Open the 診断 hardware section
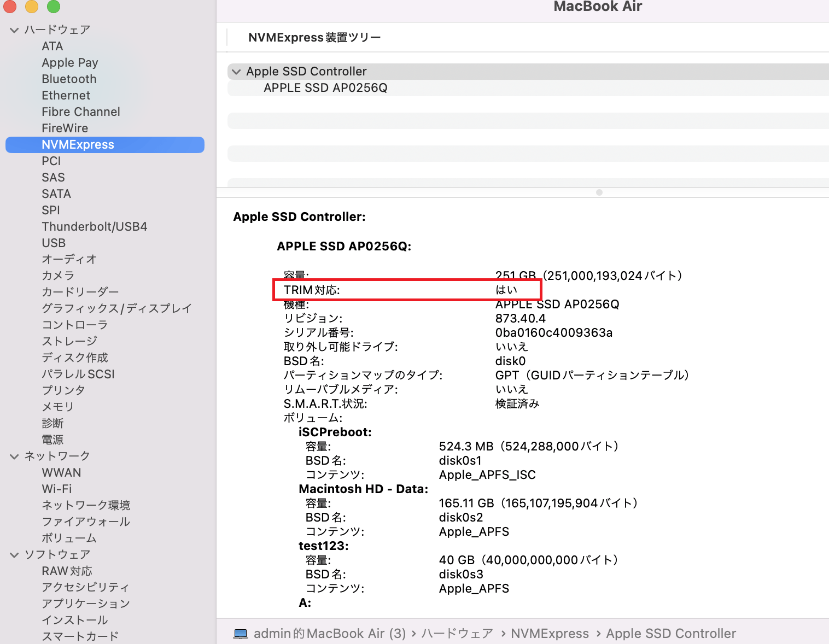The width and height of the screenshot is (829, 644). coord(53,423)
